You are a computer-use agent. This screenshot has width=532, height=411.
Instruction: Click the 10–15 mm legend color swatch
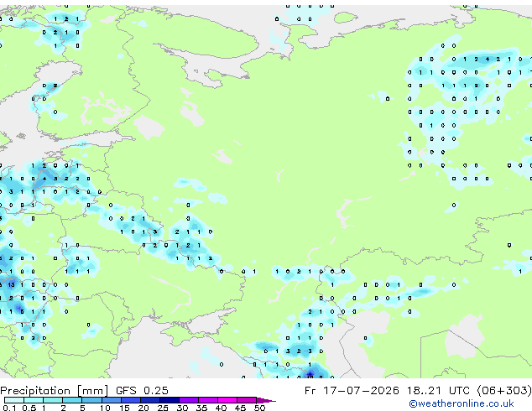pyautogui.click(x=112, y=400)
